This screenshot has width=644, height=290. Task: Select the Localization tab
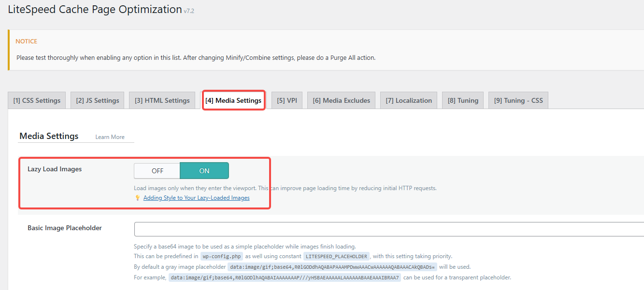click(x=409, y=100)
